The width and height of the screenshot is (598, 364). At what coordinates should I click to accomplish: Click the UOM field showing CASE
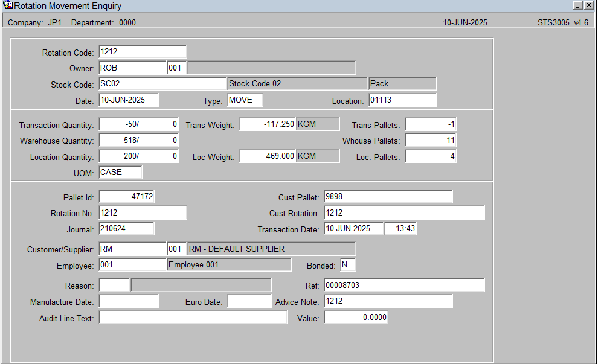120,172
